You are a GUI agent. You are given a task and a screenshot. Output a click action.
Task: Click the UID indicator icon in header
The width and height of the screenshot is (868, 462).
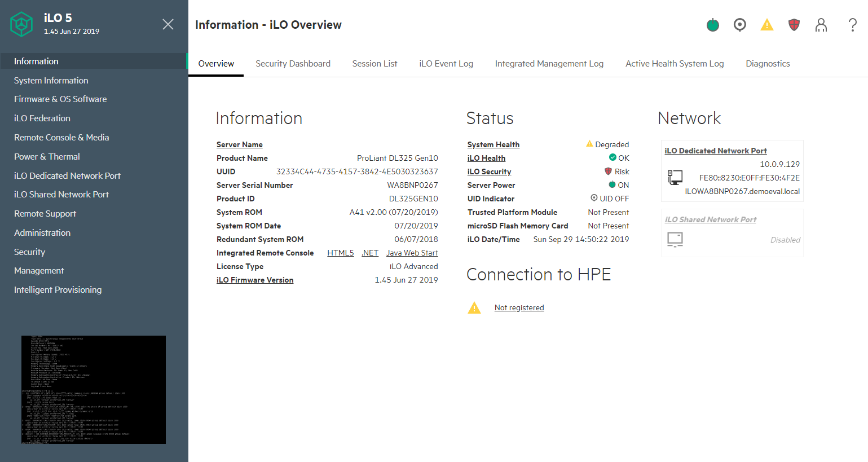point(740,25)
